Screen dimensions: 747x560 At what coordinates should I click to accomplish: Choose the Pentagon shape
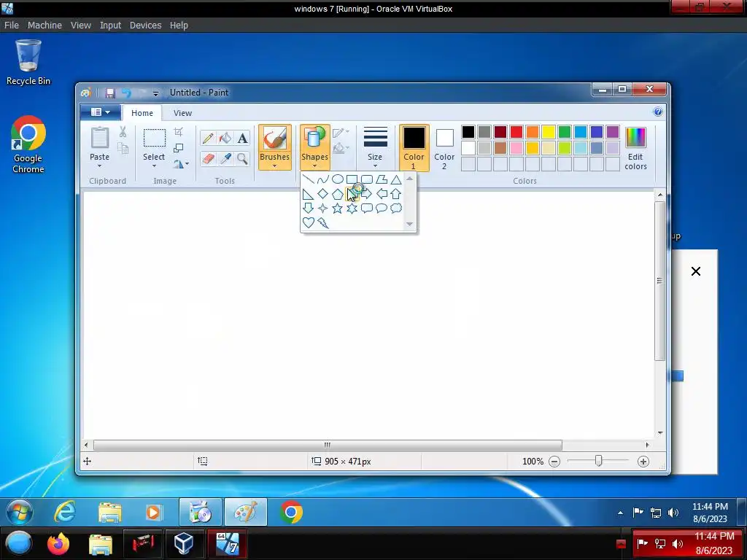coord(337,194)
